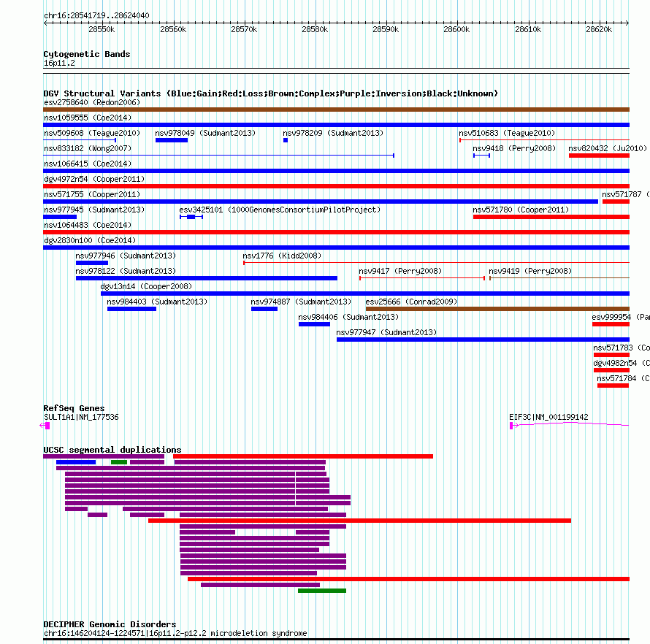The width and height of the screenshot is (650, 644).
Task: Select nsv977947 (Sudmant2013) variant
Action: pos(386,332)
